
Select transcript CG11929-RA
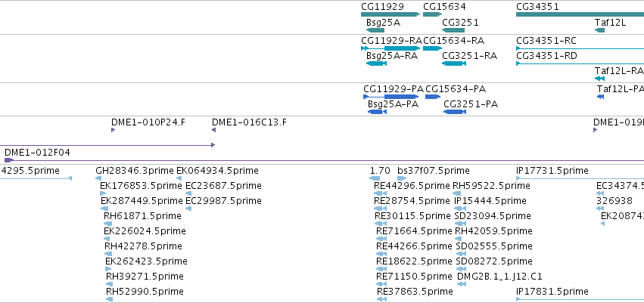(x=390, y=48)
